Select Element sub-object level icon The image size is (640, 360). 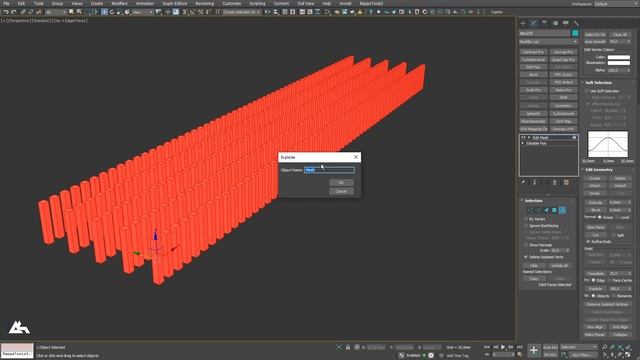[x=562, y=210]
